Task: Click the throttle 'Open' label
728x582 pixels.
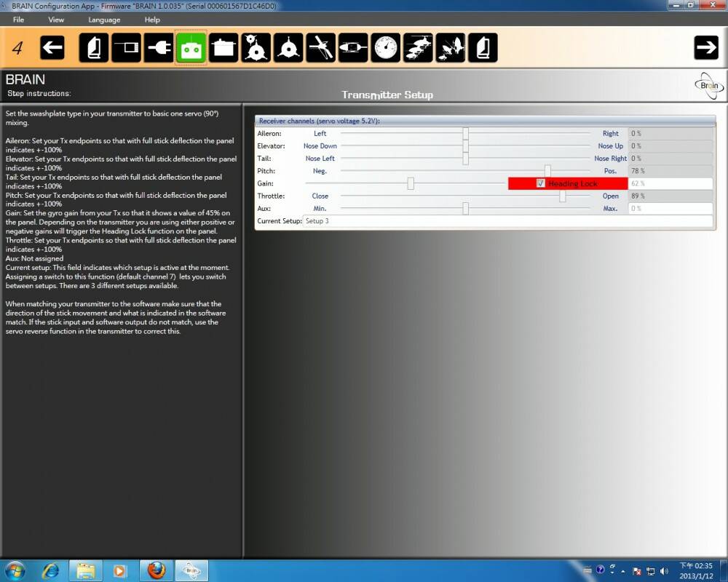Action: 610,196
